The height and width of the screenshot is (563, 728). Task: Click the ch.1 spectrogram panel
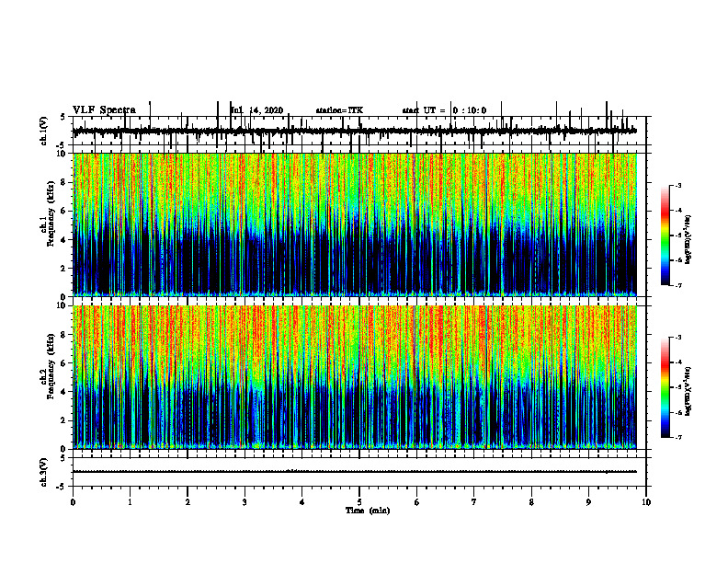(x=355, y=224)
